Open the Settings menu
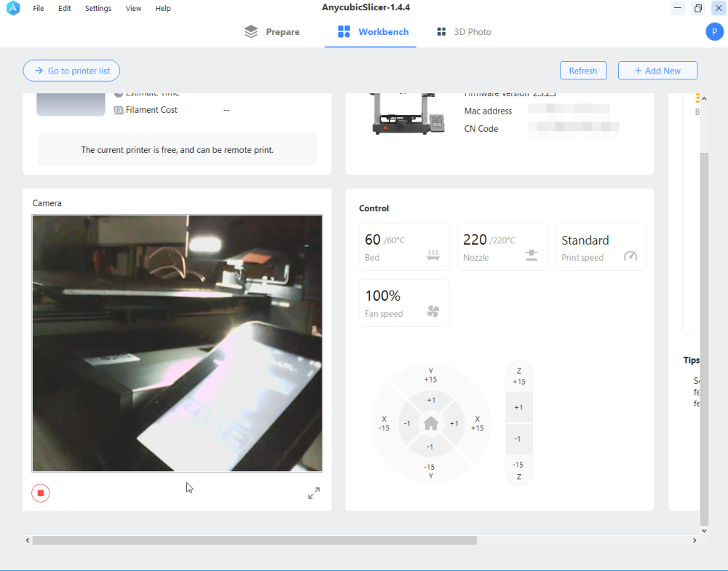 [98, 8]
